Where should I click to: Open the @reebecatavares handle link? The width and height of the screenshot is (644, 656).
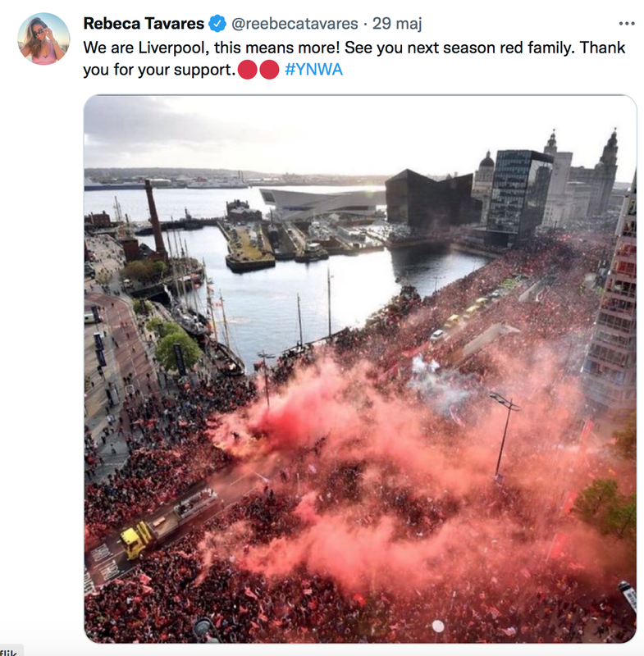coord(295,24)
